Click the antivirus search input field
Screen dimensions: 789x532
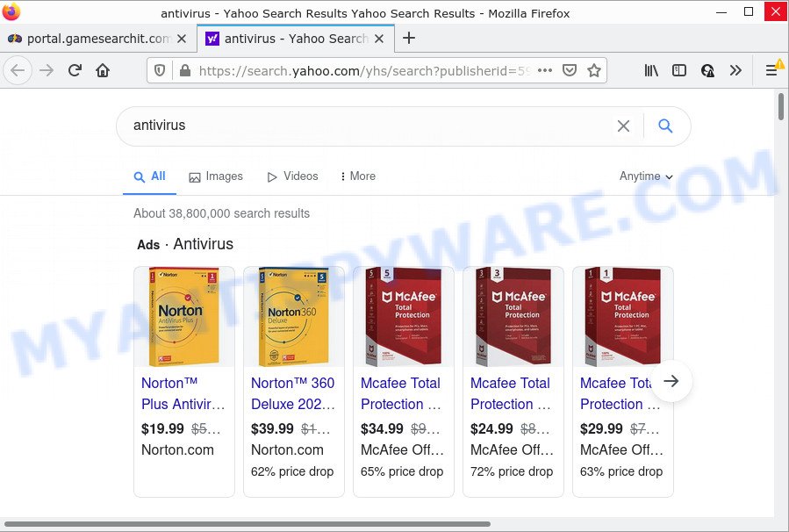(368, 126)
